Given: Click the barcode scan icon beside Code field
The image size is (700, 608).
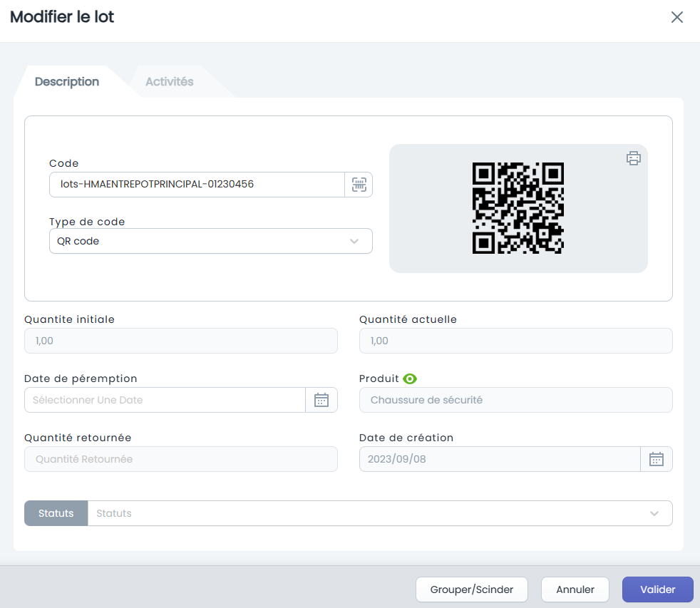Looking at the screenshot, I should click(359, 185).
